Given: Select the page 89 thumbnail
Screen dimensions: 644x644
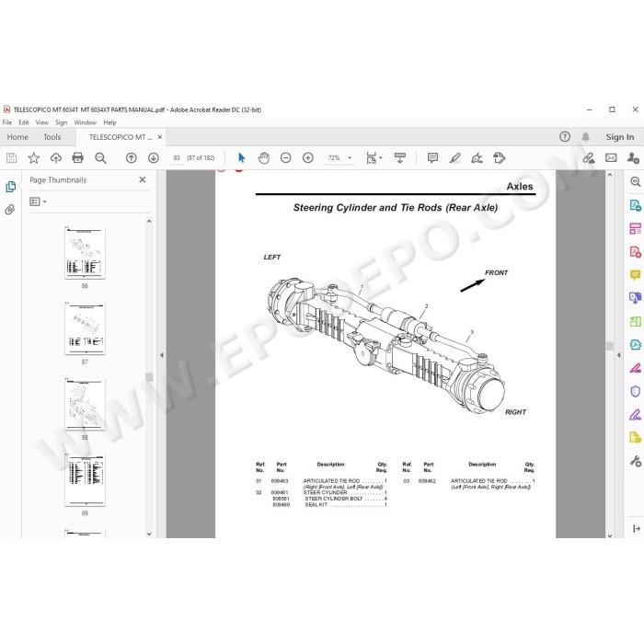Looking at the screenshot, I should click(x=85, y=479).
